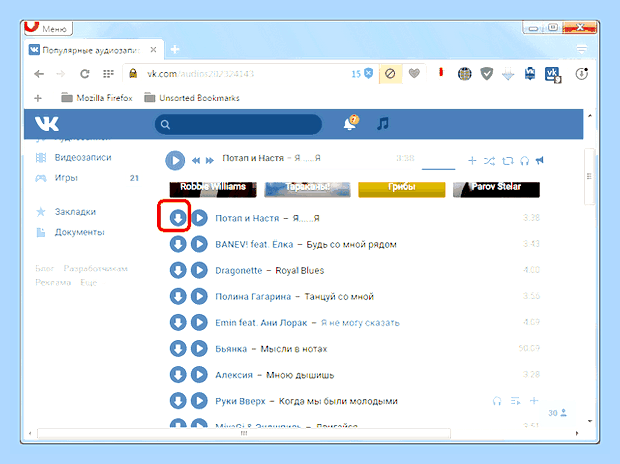Toggle shuffle in the audio player

click(x=490, y=161)
